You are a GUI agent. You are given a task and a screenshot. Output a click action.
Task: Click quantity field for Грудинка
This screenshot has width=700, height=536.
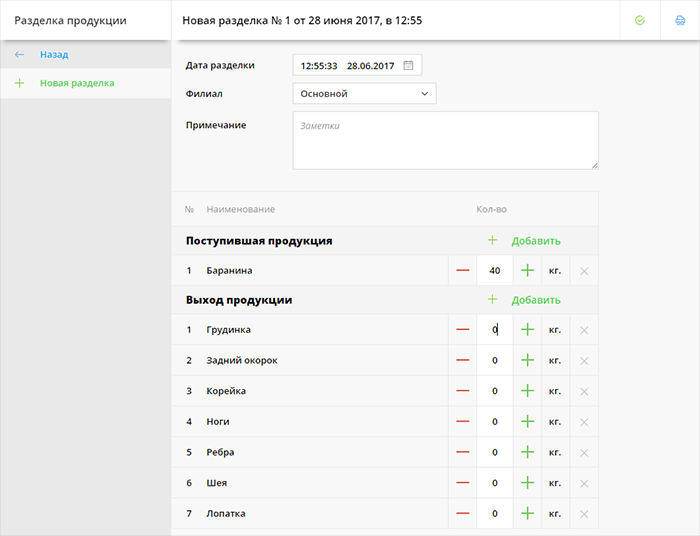coord(494,330)
